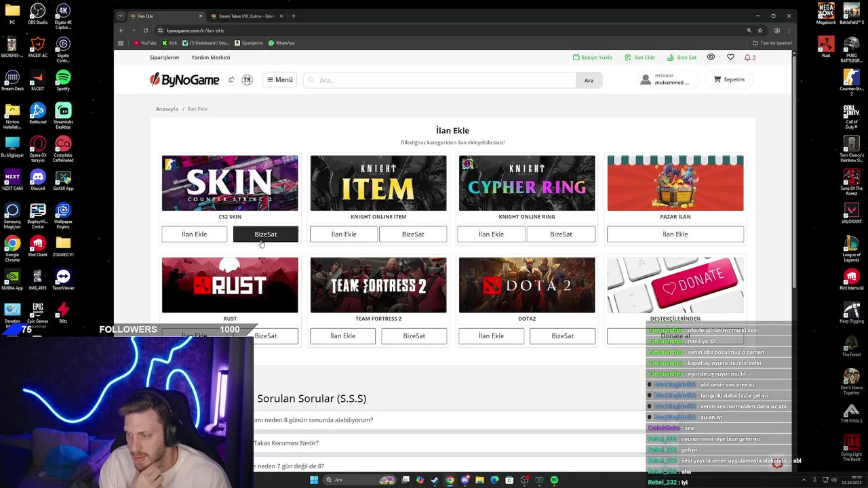
Task: Click İlan Ekle under Team Fortress 2
Action: click(342, 335)
